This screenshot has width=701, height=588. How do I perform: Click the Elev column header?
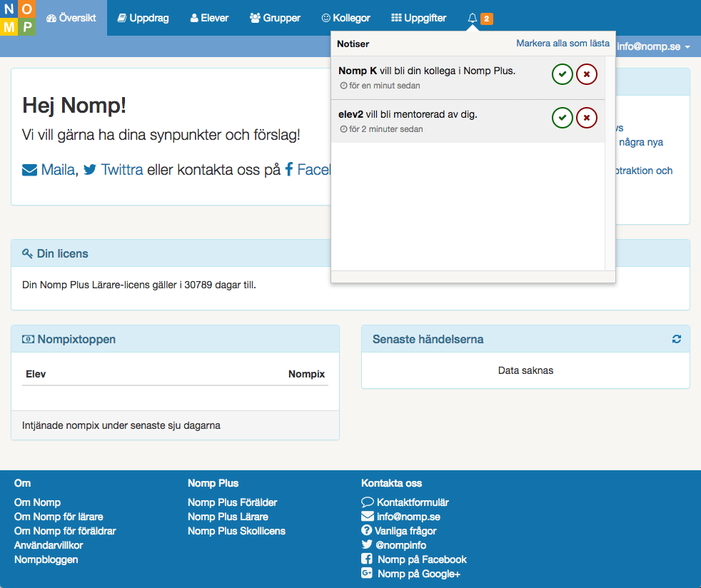(x=36, y=374)
